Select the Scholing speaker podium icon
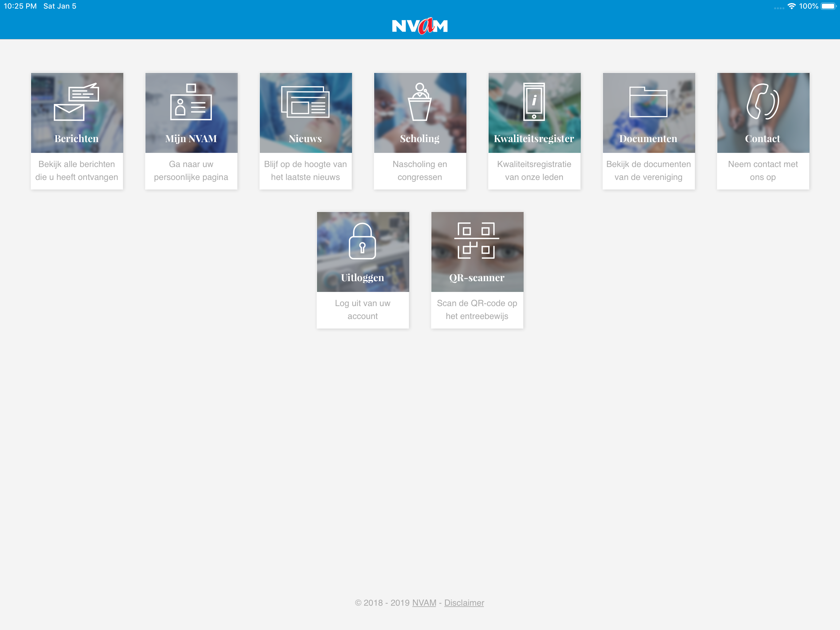 (420, 102)
